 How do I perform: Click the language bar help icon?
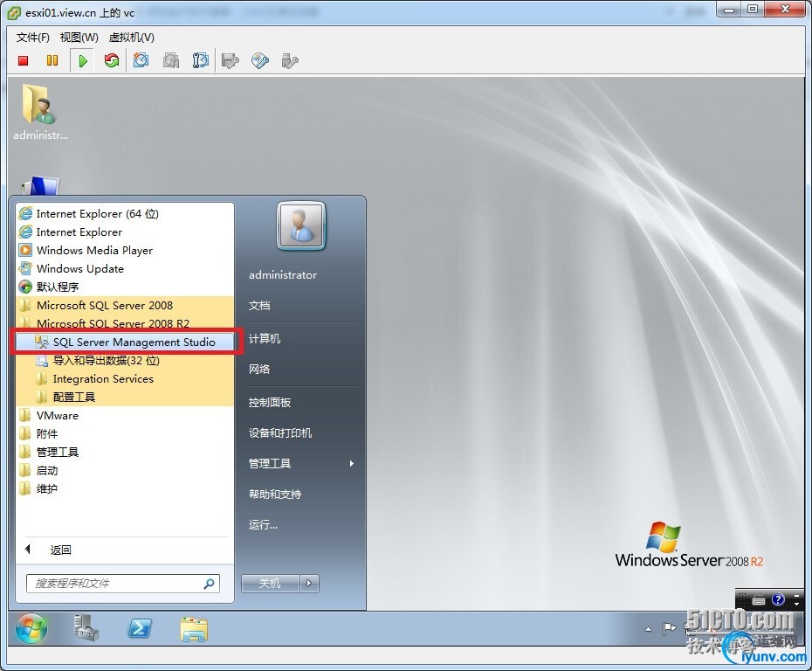[x=778, y=600]
